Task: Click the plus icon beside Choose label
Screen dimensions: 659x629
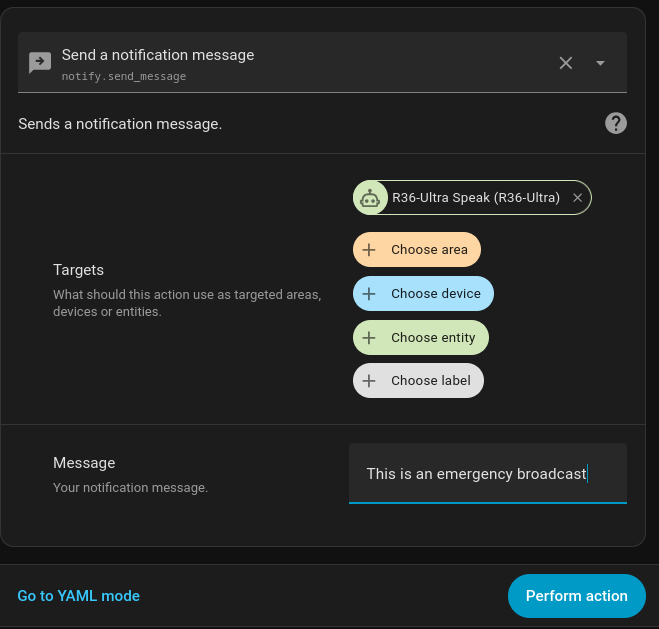Action: (369, 381)
